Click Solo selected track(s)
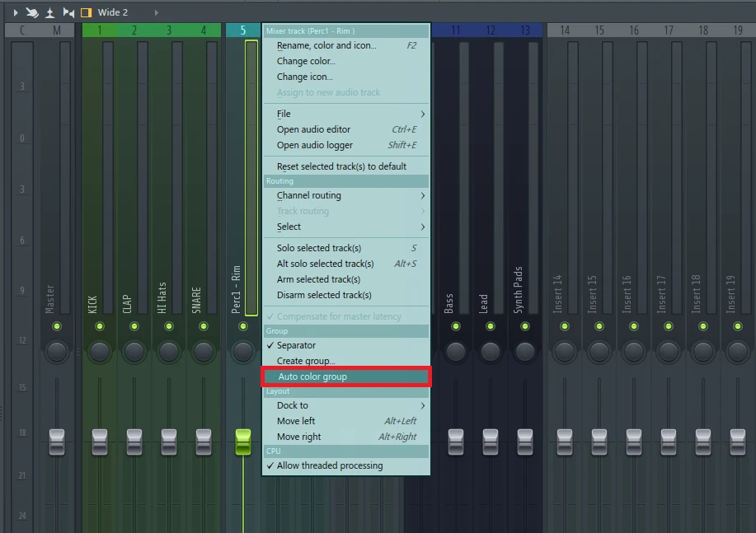 pos(319,248)
